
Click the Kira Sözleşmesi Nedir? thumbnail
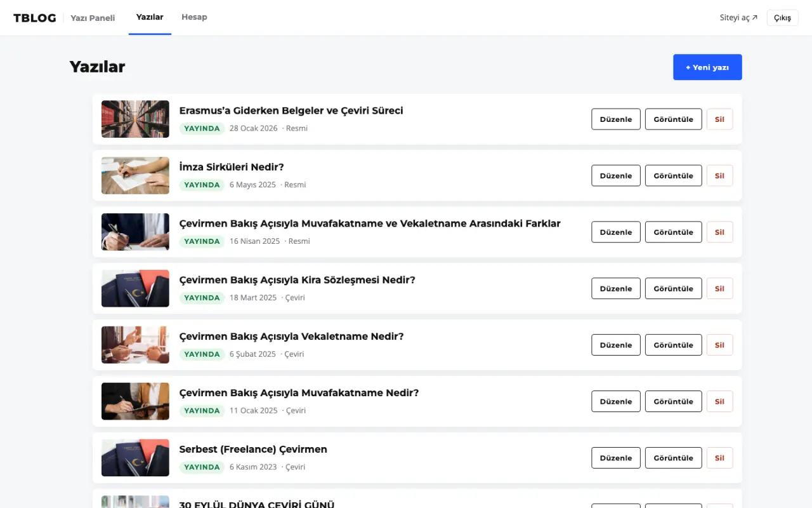click(135, 289)
